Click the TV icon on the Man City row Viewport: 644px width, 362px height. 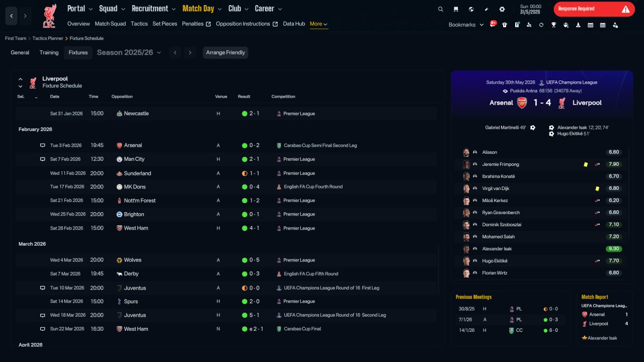tap(43, 159)
